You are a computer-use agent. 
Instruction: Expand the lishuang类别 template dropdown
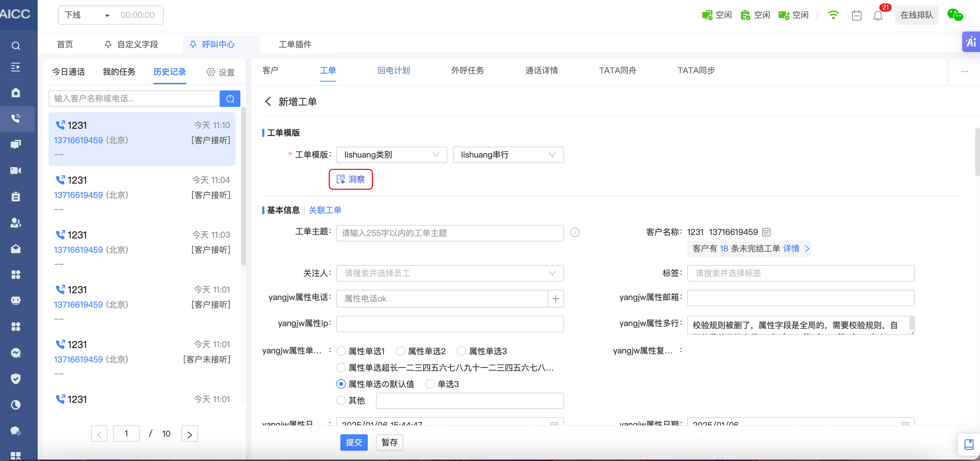pos(391,155)
